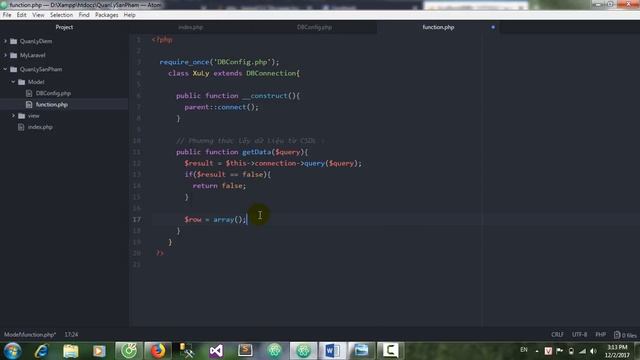Screen dimensions: 640x360
Task: Switch to the DBConfig.php tab
Action: [x=314, y=27]
